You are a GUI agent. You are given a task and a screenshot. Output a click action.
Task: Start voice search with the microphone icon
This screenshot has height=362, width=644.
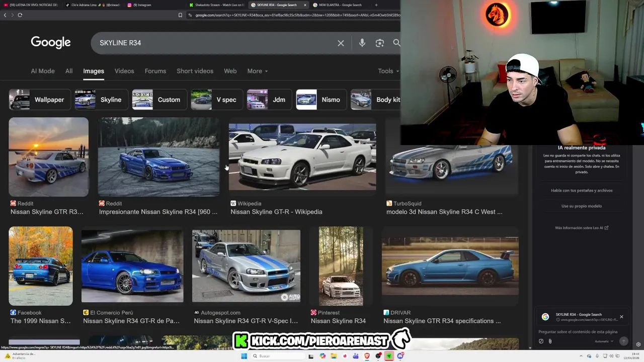click(362, 43)
